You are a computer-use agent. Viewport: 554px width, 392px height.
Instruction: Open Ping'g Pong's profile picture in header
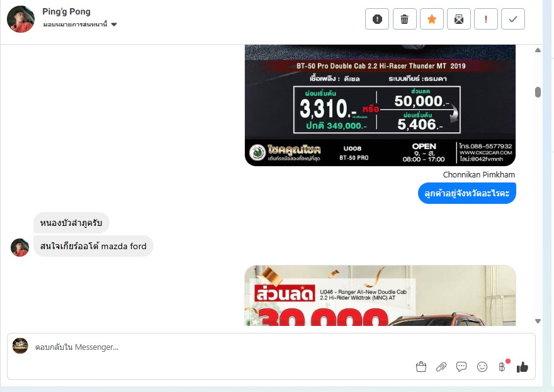click(21, 19)
